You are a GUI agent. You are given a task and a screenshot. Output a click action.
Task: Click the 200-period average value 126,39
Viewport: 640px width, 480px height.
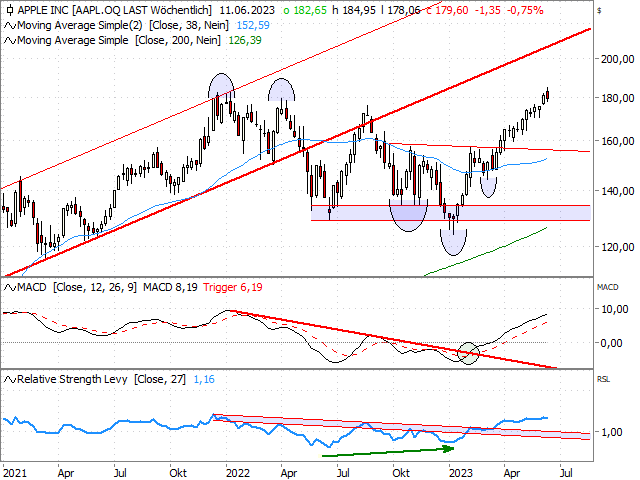coord(245,40)
